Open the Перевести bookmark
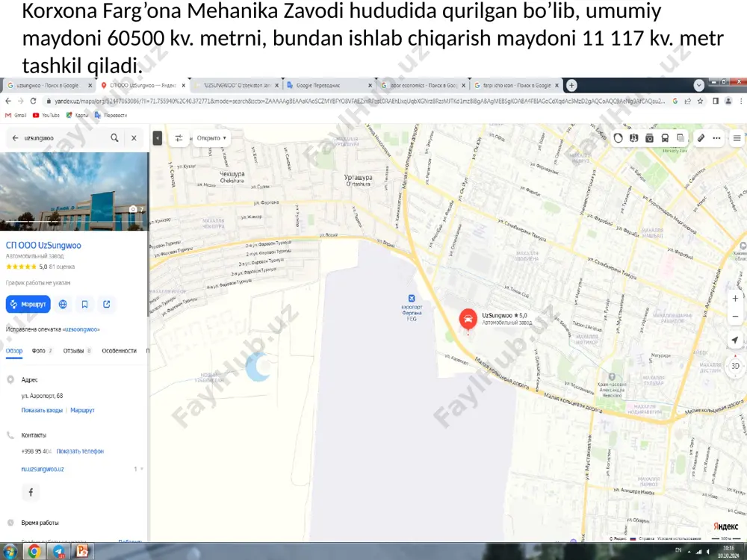This screenshot has height=560, width=747. click(111, 115)
